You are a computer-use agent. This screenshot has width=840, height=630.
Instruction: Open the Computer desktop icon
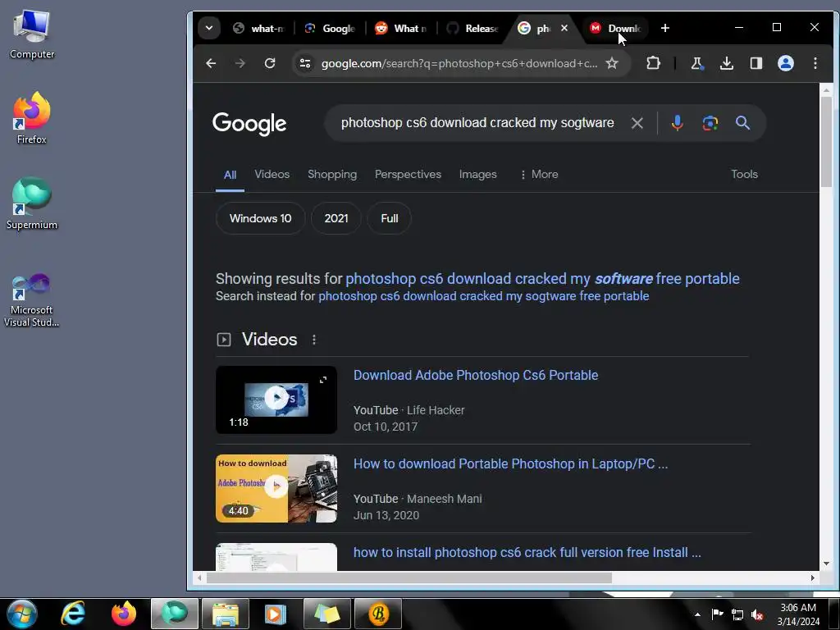point(32,34)
